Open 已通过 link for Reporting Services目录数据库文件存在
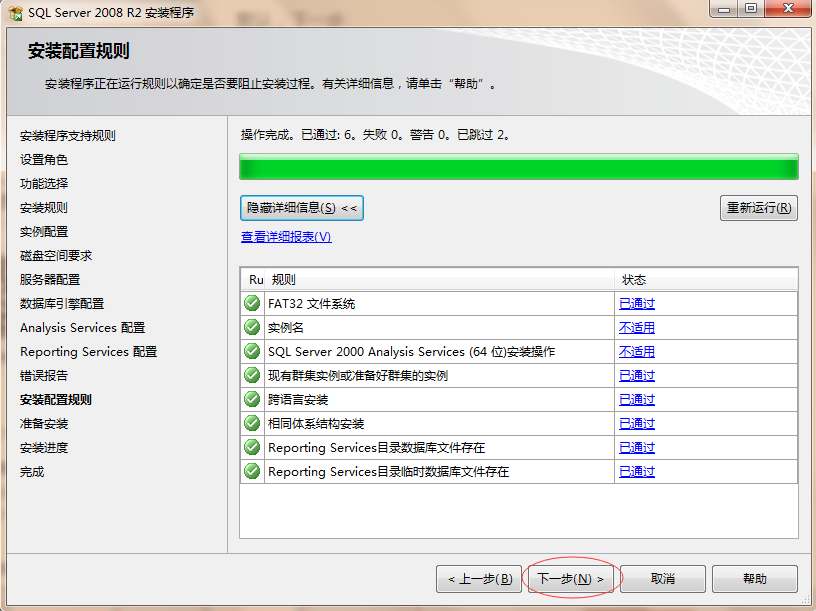The width and height of the screenshot is (816, 611). click(636, 448)
